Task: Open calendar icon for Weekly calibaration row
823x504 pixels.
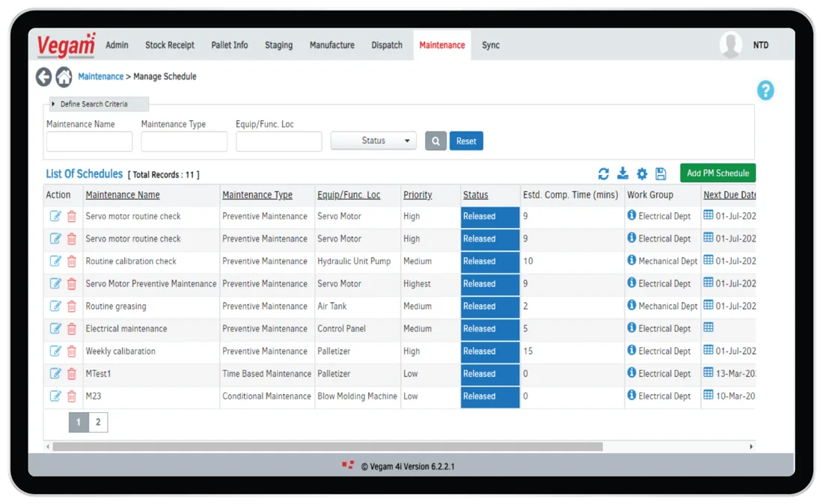Action: pyautogui.click(x=708, y=350)
